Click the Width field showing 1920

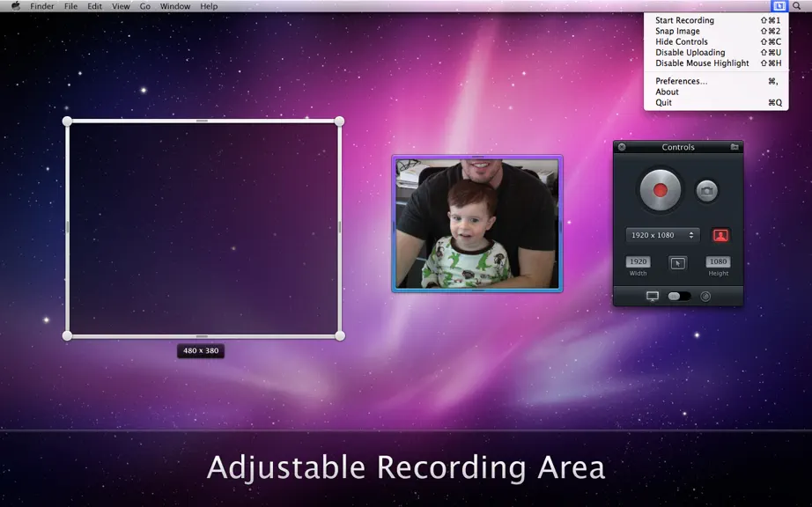click(638, 261)
